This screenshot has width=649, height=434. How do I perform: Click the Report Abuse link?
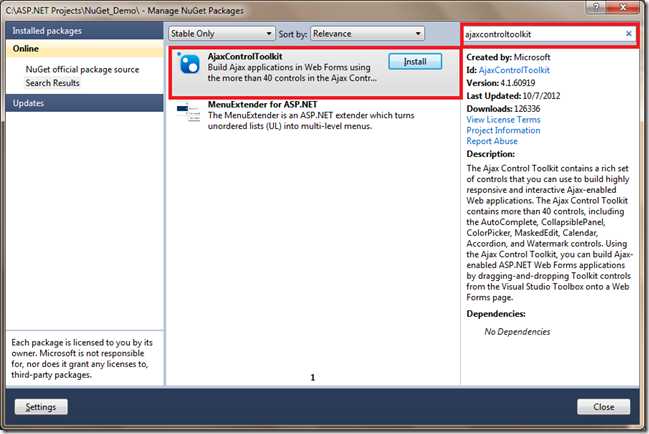(492, 141)
